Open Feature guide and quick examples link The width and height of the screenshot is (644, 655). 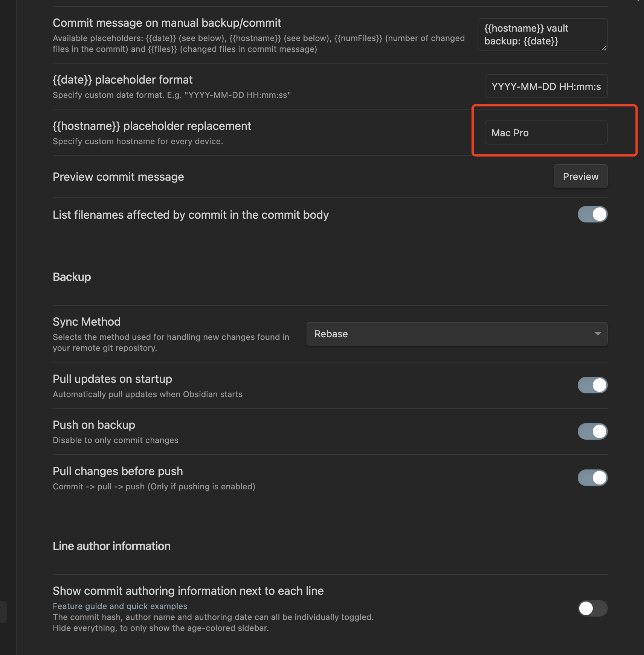(x=120, y=606)
